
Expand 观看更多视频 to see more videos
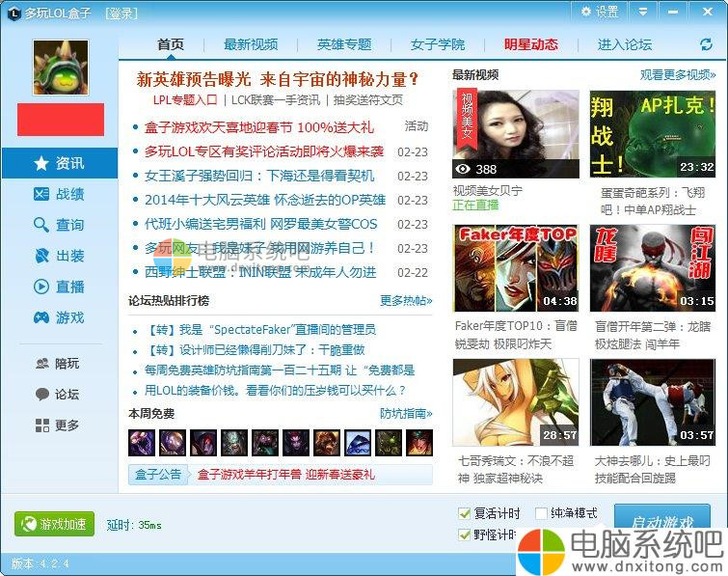point(678,75)
